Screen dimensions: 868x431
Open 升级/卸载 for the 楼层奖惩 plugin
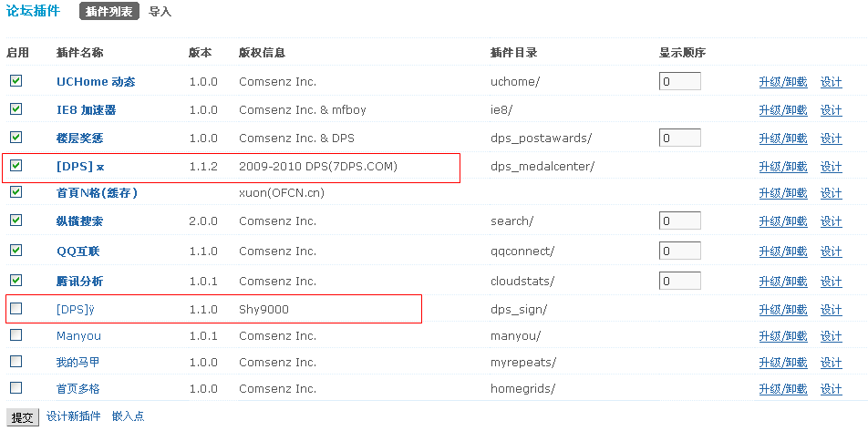click(x=782, y=139)
